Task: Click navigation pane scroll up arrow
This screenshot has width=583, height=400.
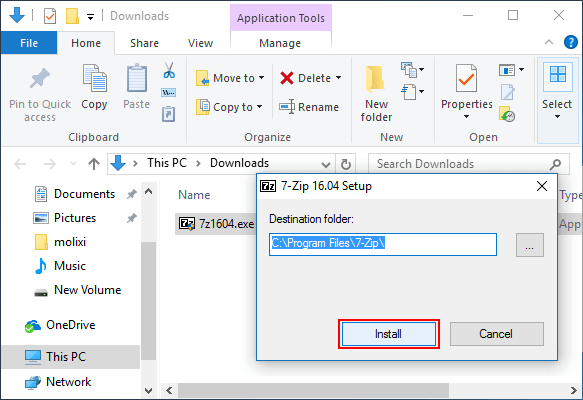Action: 148,192
